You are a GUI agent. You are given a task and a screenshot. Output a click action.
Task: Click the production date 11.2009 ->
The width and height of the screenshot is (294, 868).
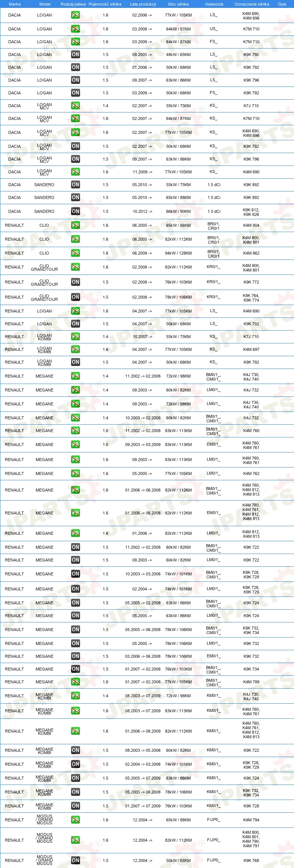click(142, 172)
